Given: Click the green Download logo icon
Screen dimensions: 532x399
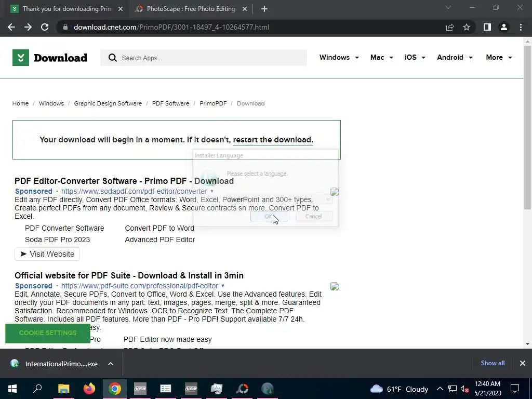Looking at the screenshot, I should coord(21,58).
